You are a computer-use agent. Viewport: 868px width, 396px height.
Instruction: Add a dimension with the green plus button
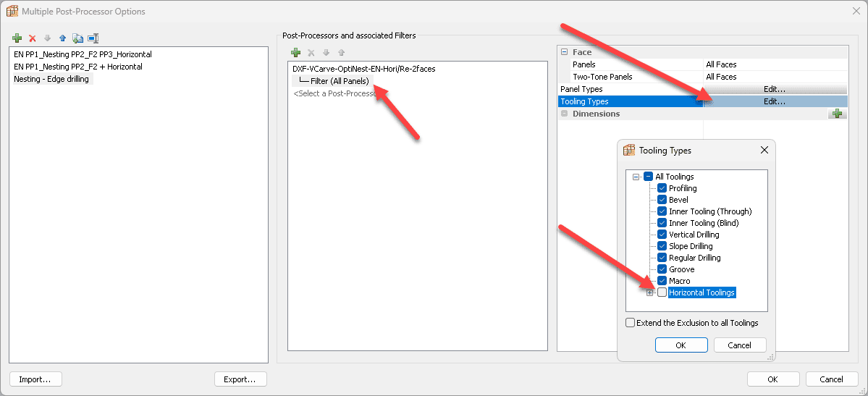click(838, 114)
